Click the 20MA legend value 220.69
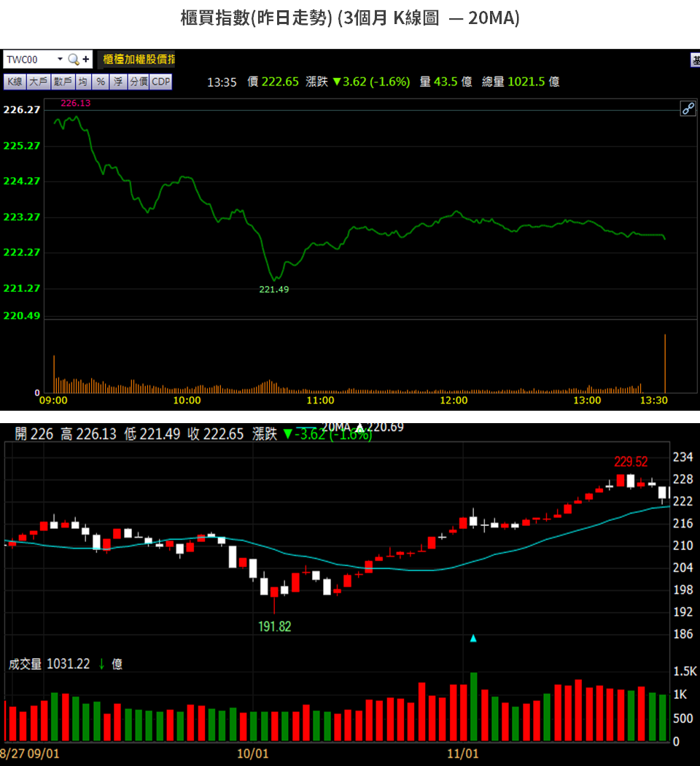The height and width of the screenshot is (766, 700). click(x=385, y=428)
